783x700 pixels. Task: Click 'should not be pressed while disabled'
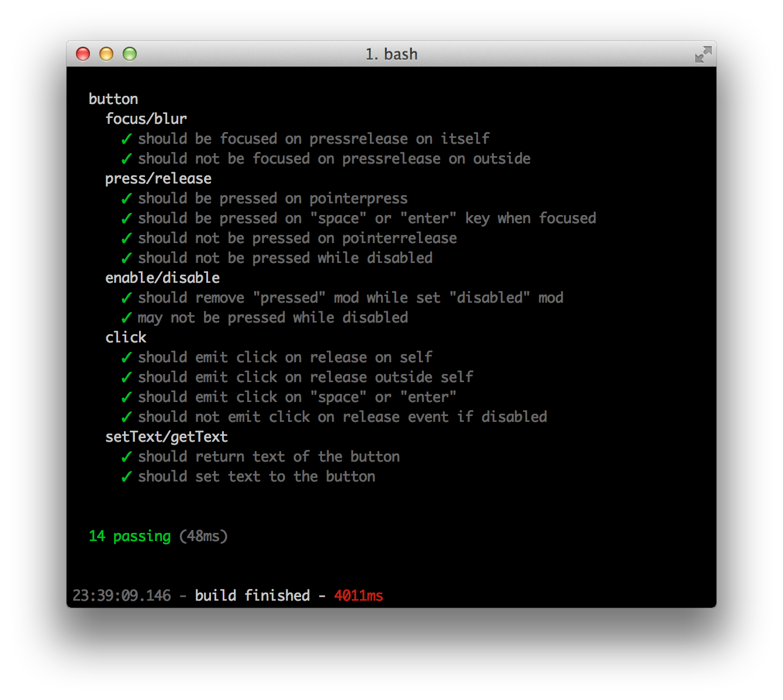[x=285, y=258]
